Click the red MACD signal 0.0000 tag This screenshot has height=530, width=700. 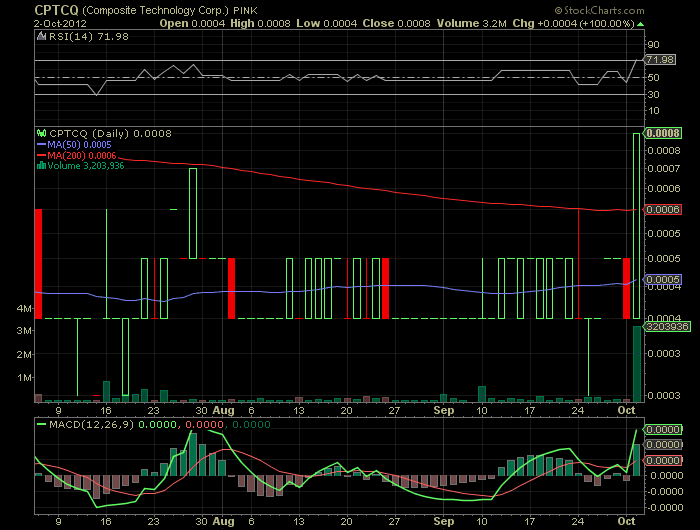[663, 460]
